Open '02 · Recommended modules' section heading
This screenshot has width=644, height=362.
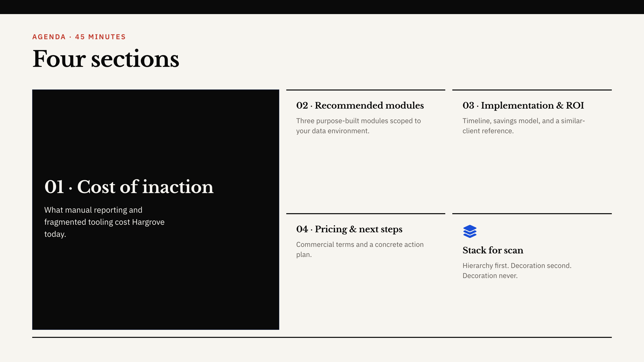pos(360,105)
